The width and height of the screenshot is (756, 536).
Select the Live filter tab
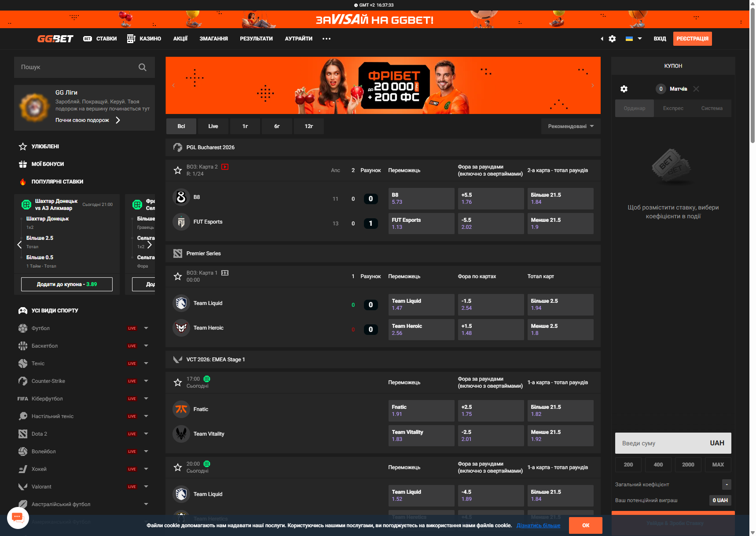click(213, 126)
